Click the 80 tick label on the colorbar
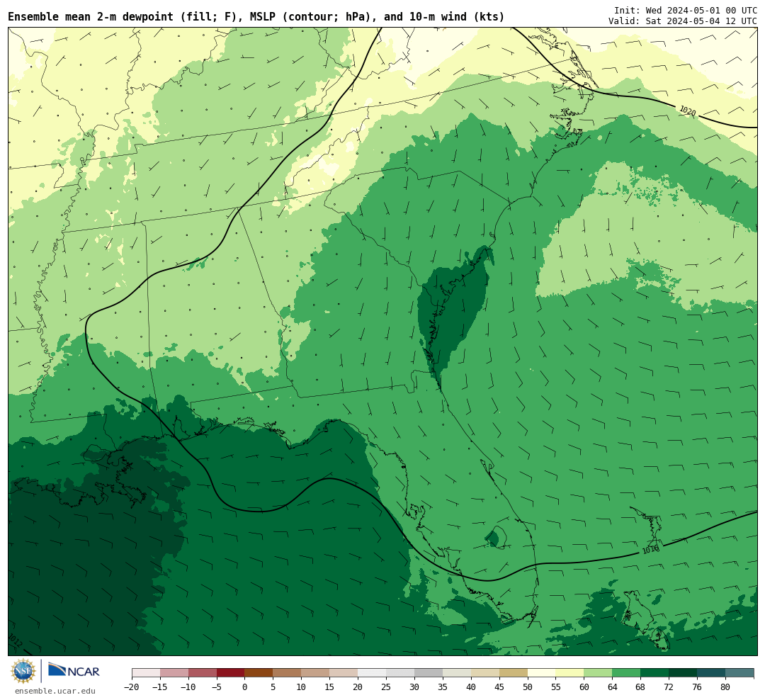 725,687
